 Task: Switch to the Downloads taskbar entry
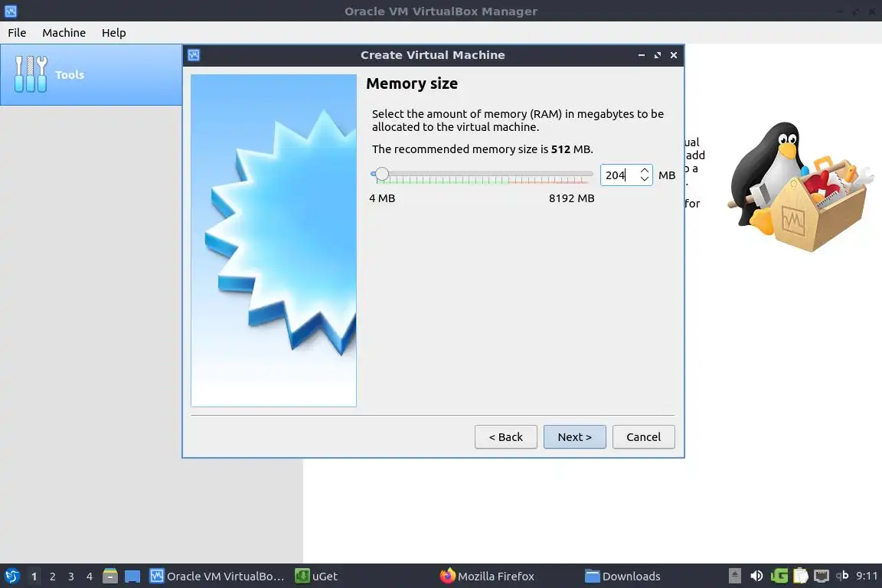tap(622, 577)
